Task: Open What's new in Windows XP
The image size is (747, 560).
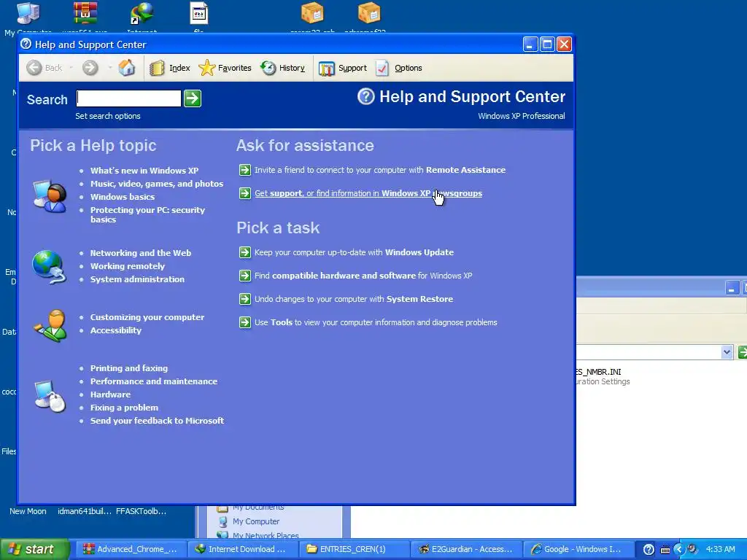Action: click(x=144, y=171)
